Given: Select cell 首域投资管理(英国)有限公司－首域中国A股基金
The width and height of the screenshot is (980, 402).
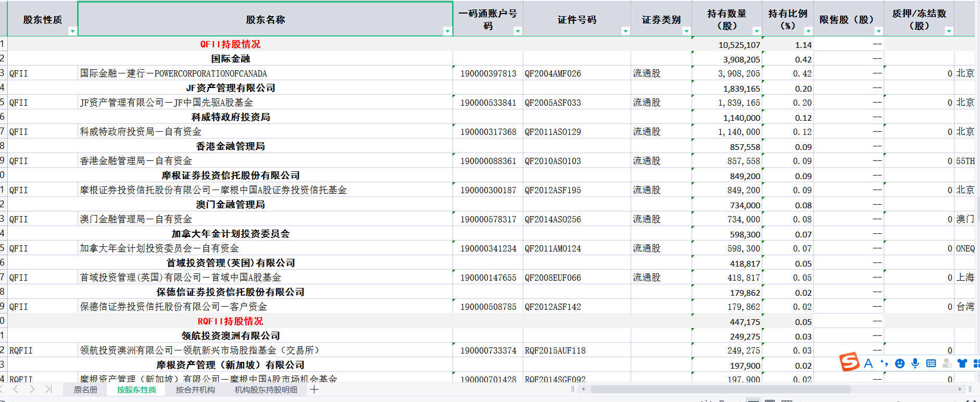Looking at the screenshot, I should coord(265,278).
